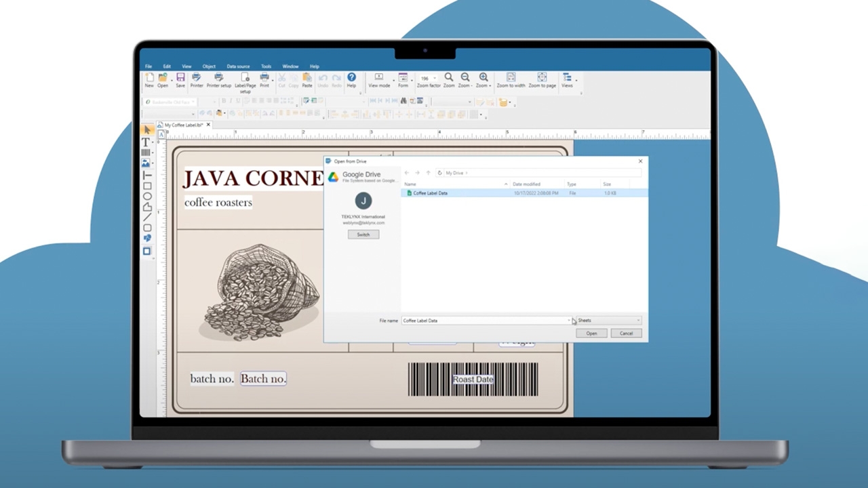868x488 pixels.
Task: Click the Zoom to page icon
Action: (542, 78)
